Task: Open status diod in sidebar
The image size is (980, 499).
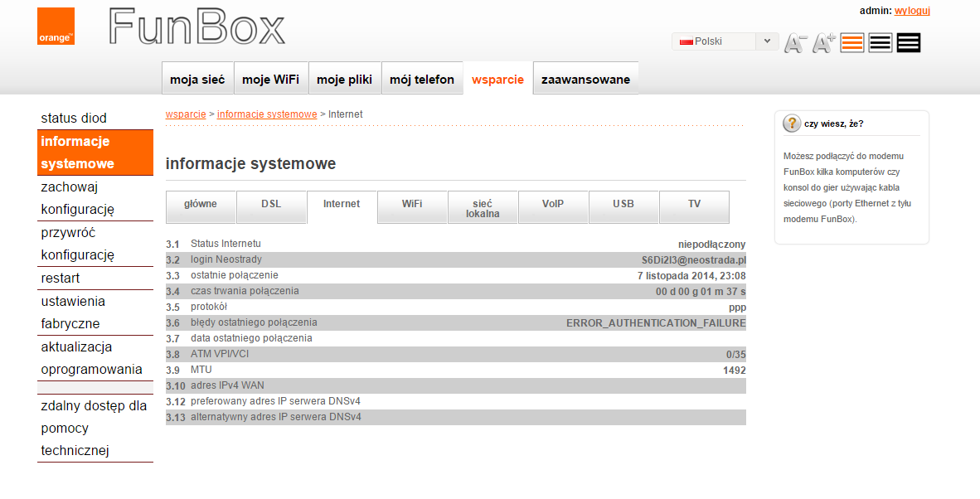Action: (95, 118)
